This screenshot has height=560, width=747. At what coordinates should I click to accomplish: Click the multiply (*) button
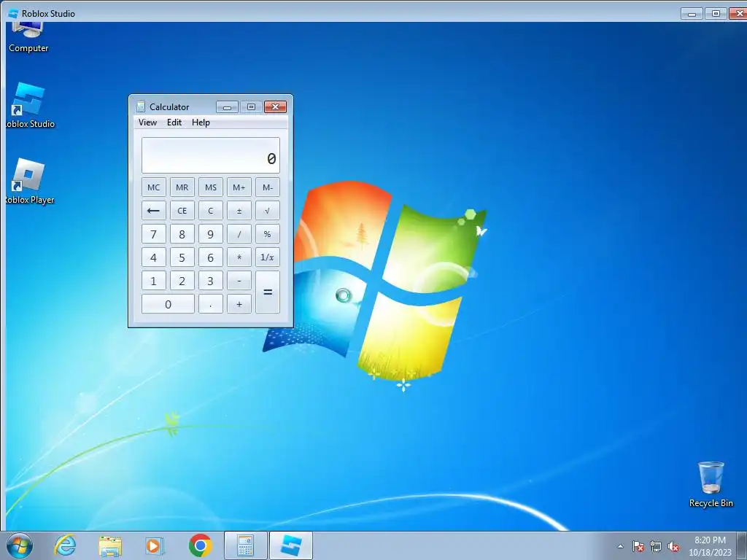239,257
